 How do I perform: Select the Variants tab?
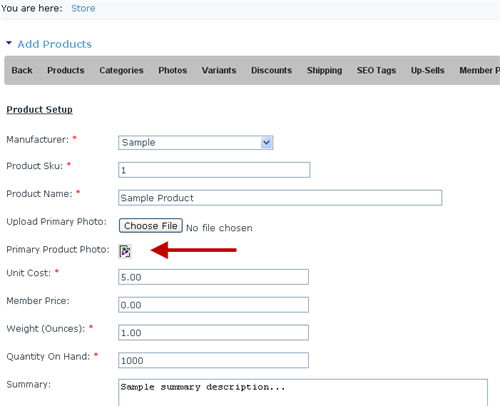click(x=219, y=70)
